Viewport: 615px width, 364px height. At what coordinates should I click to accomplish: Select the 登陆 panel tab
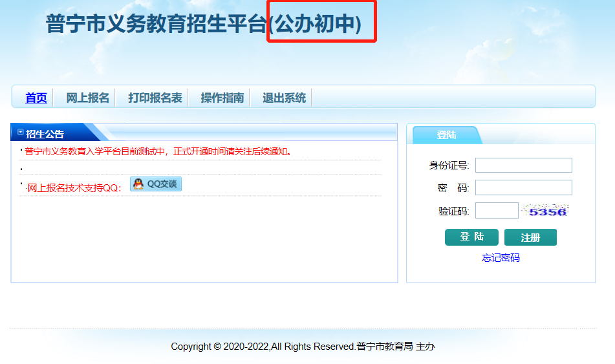pos(446,135)
